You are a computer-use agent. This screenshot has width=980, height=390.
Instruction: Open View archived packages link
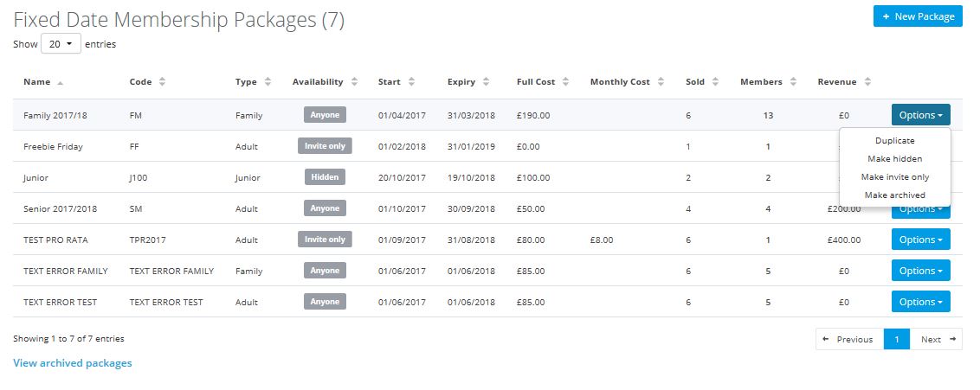coord(73,363)
